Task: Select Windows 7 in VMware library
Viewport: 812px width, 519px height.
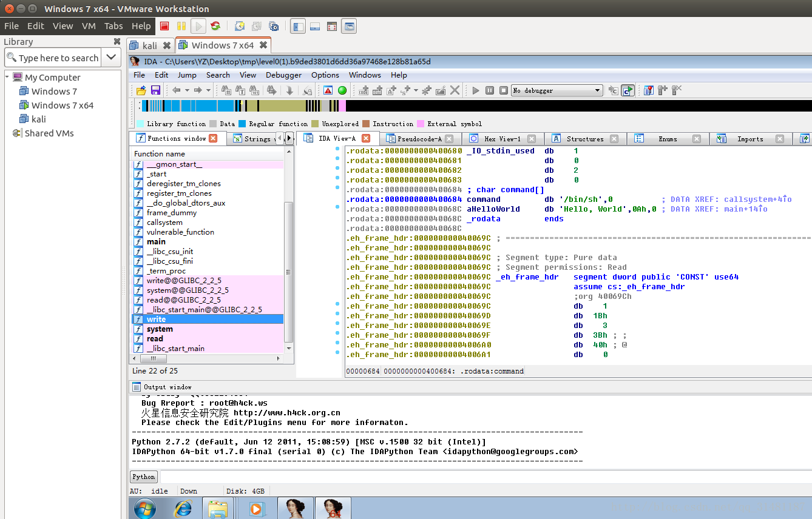Action: click(x=54, y=92)
